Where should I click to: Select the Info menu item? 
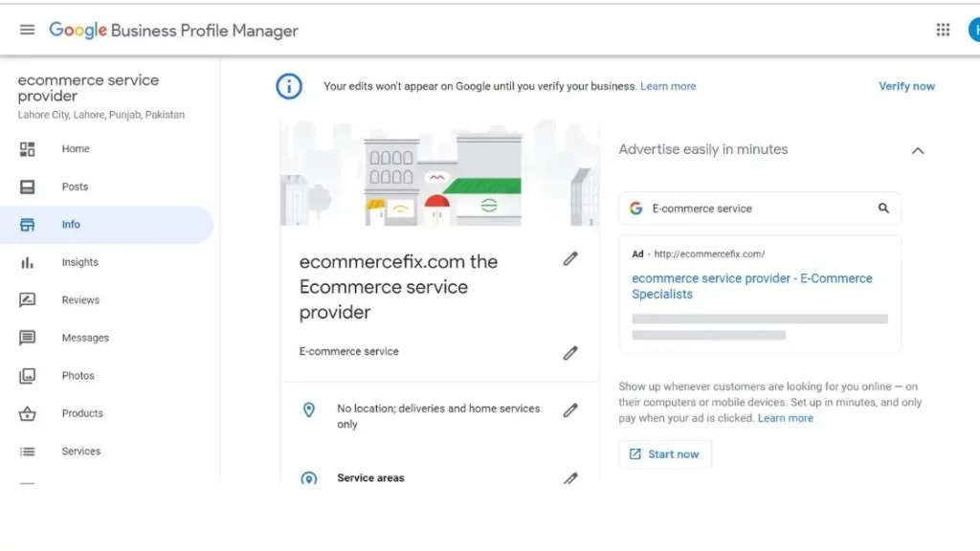[106, 225]
